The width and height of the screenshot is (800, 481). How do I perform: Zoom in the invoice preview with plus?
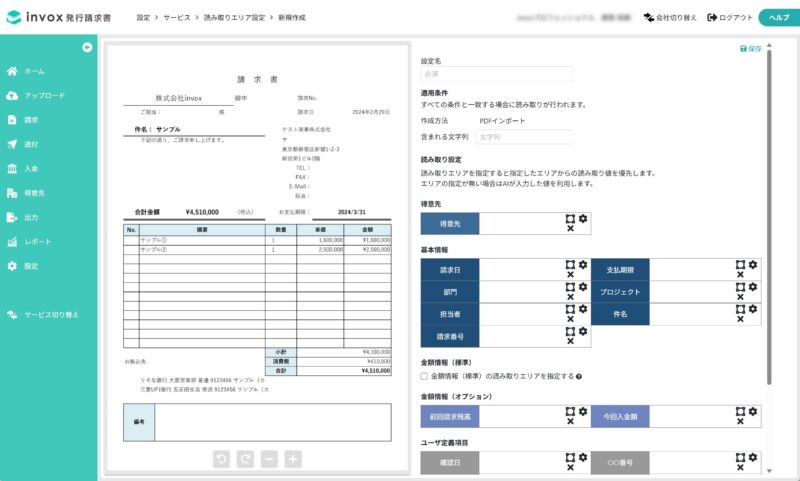[293, 459]
